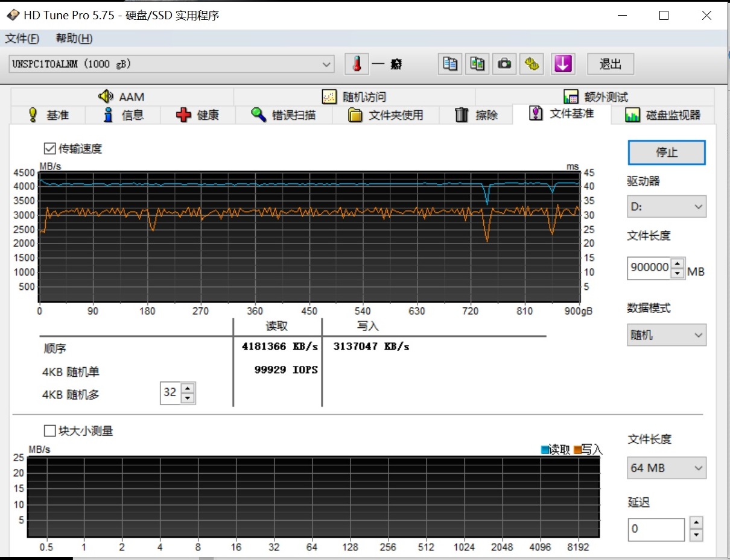
Task: Toggle the 传输速度 checkbox
Action: 49,148
